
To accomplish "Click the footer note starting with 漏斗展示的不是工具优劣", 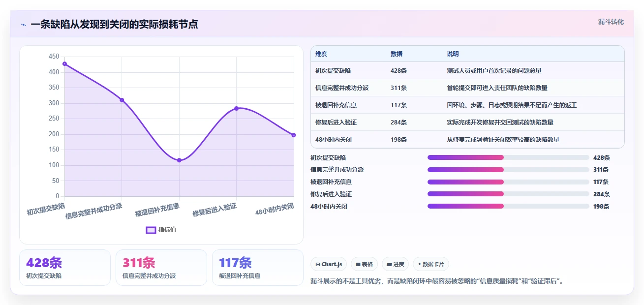I will [437, 281].
